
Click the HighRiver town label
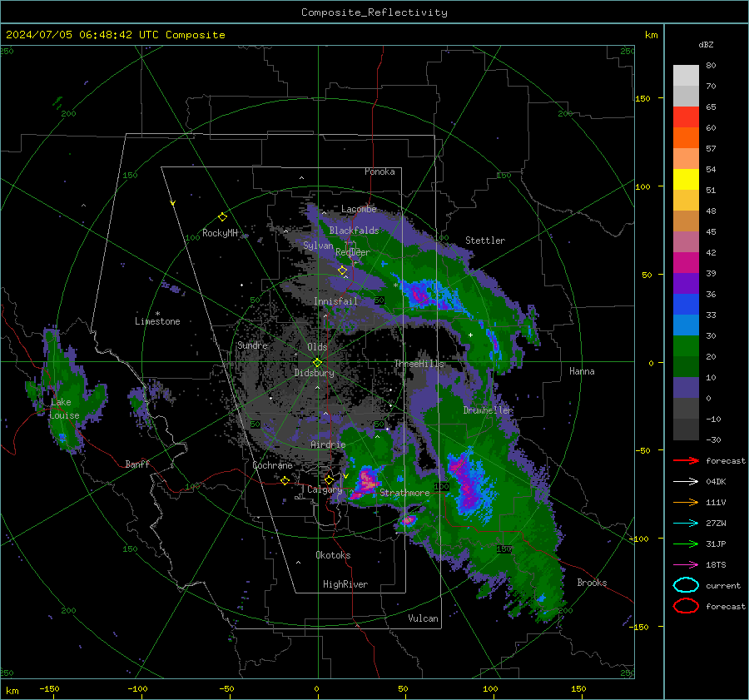[345, 584]
